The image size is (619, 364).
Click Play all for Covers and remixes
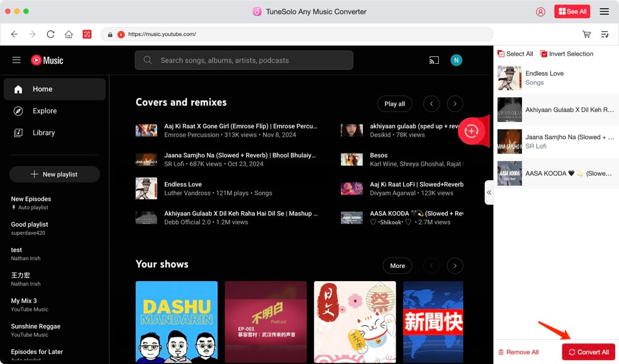click(394, 104)
